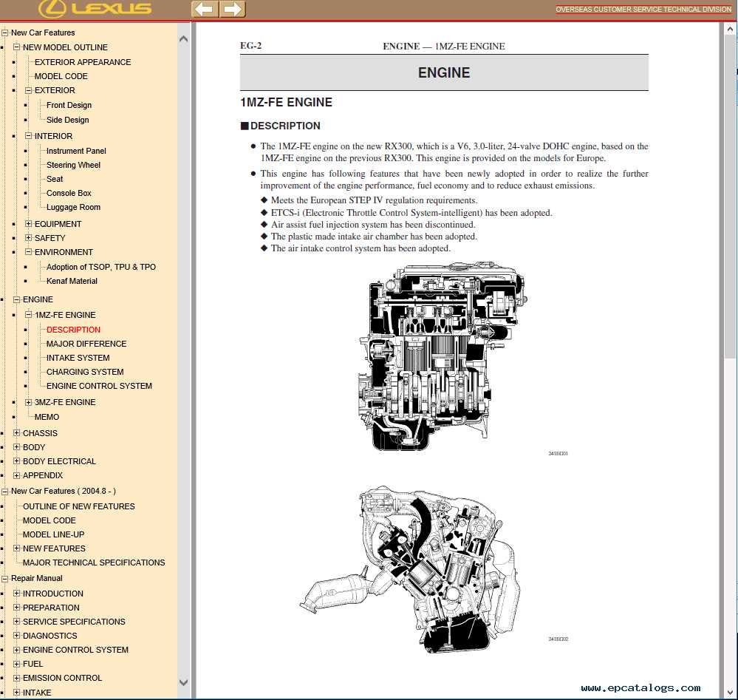
Task: Expand NEW FEATURES under 2004.8 section
Action: tap(16, 548)
